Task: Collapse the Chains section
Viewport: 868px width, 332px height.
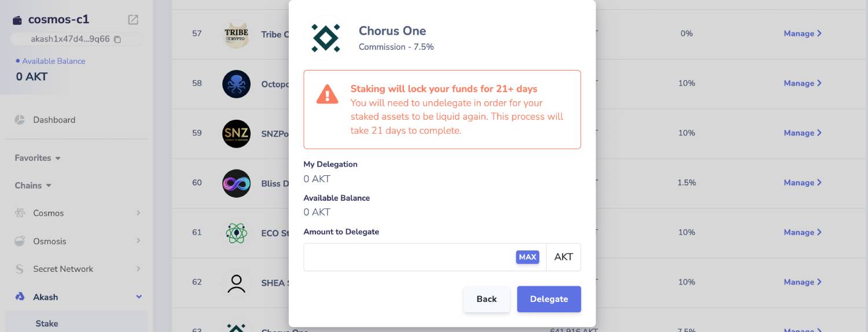Action: click(x=33, y=186)
